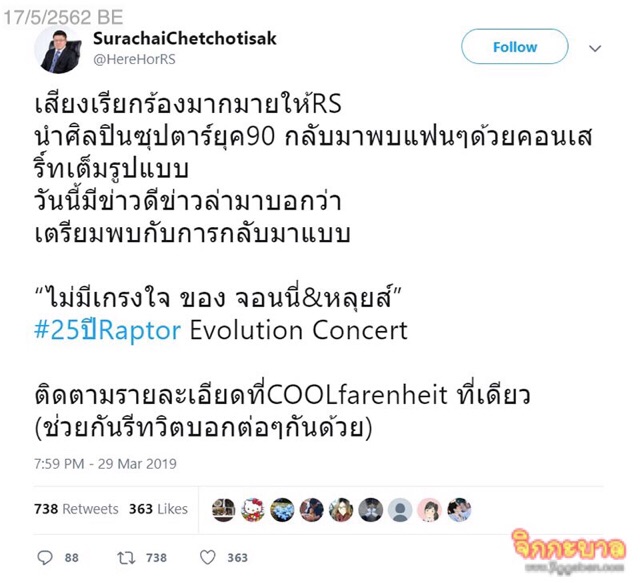
Task: Open the Hello Kitty liker avatar
Action: (x=253, y=510)
